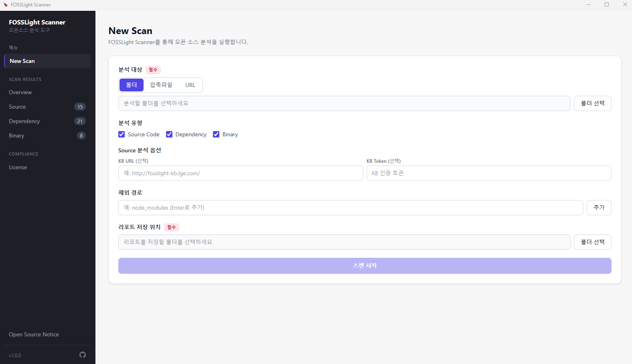Open the Source scan results
This screenshot has width=632, height=364.
47,107
